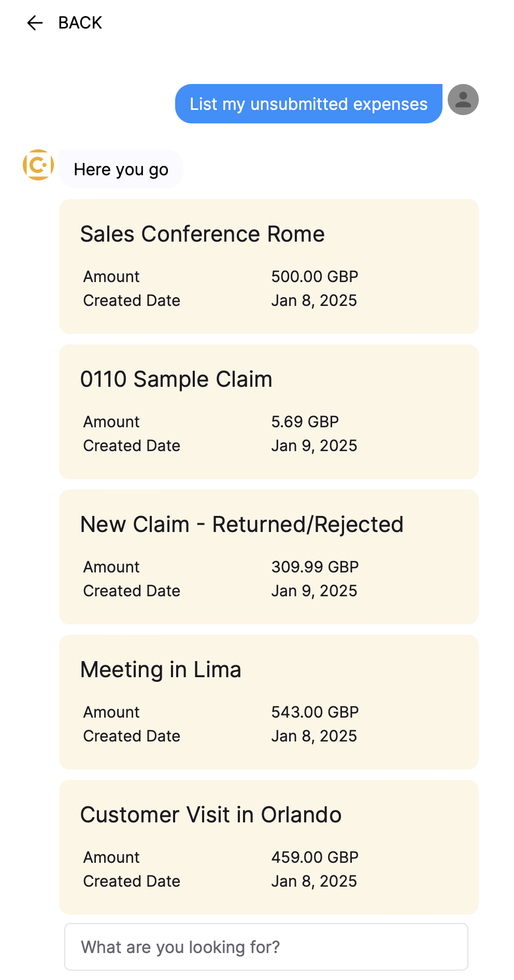
Task: Click the Sales Conference Rome created date
Action: pos(315,300)
